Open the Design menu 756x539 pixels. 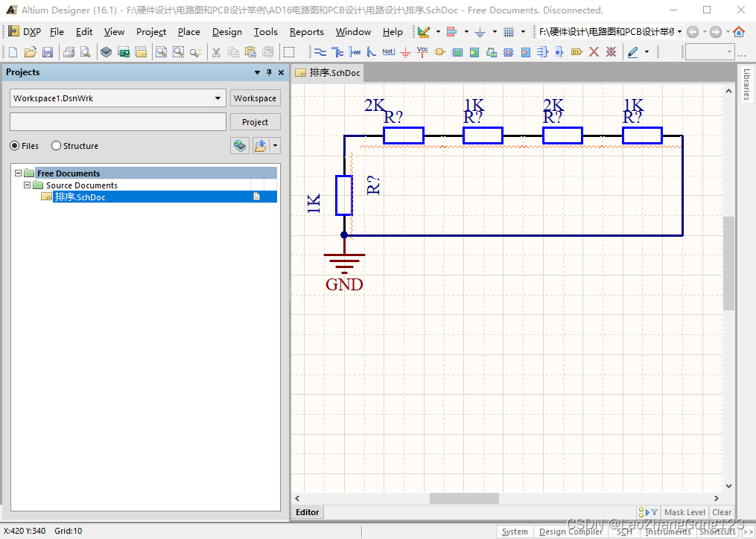tap(226, 32)
